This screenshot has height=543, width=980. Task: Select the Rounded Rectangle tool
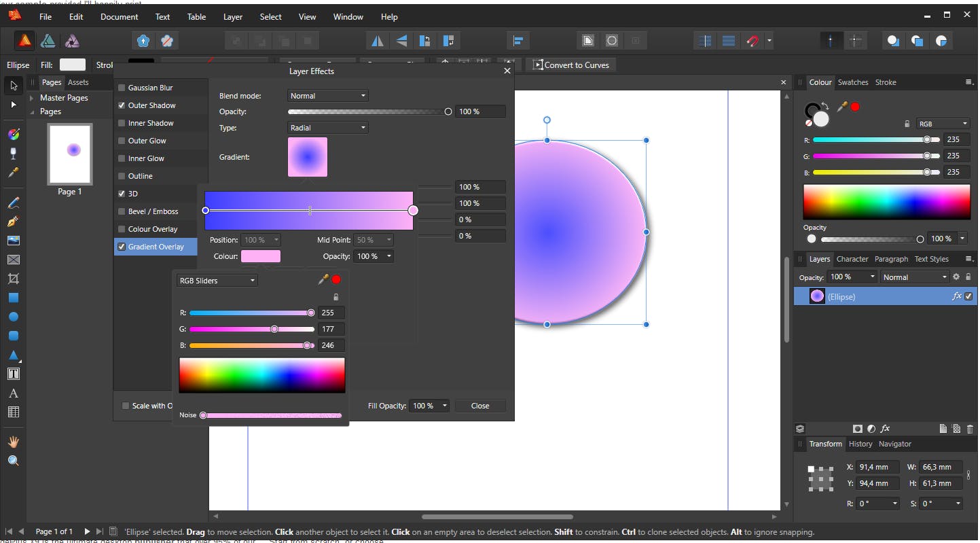14,336
